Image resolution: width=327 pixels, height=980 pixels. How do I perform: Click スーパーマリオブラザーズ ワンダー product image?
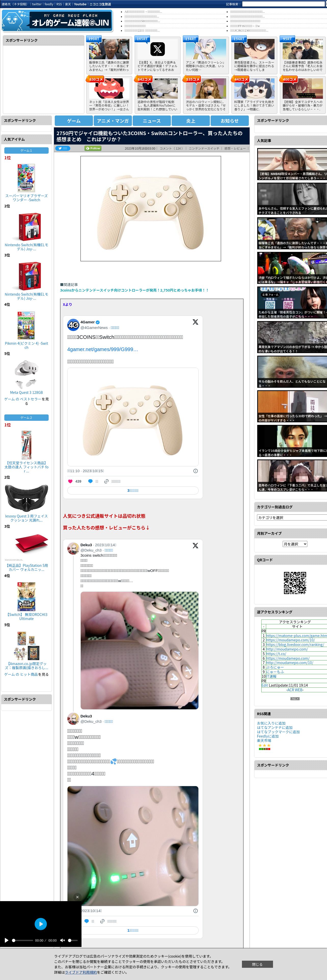click(26, 178)
